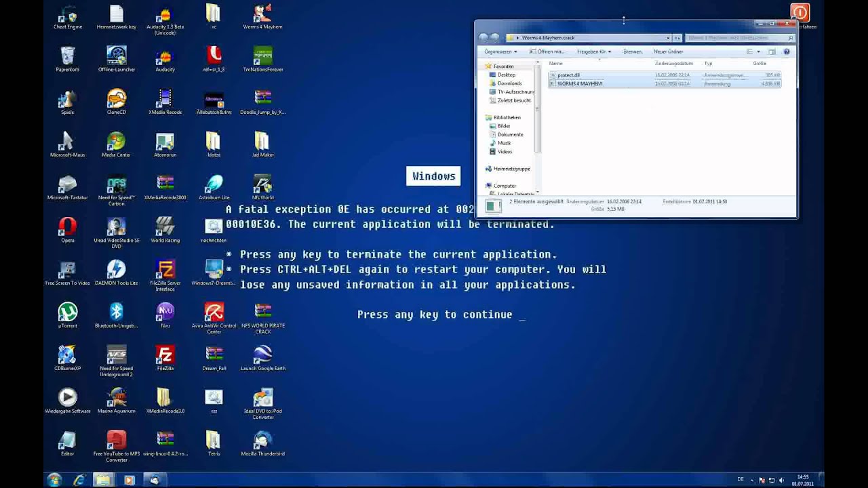The height and width of the screenshot is (488, 868).
Task: Launch DAEMON Tools Lite desktop shortcut
Action: click(x=116, y=273)
